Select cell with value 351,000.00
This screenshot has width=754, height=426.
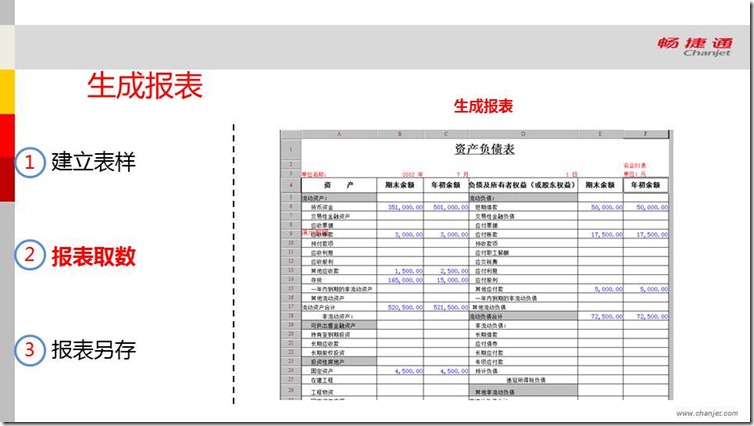coord(400,207)
